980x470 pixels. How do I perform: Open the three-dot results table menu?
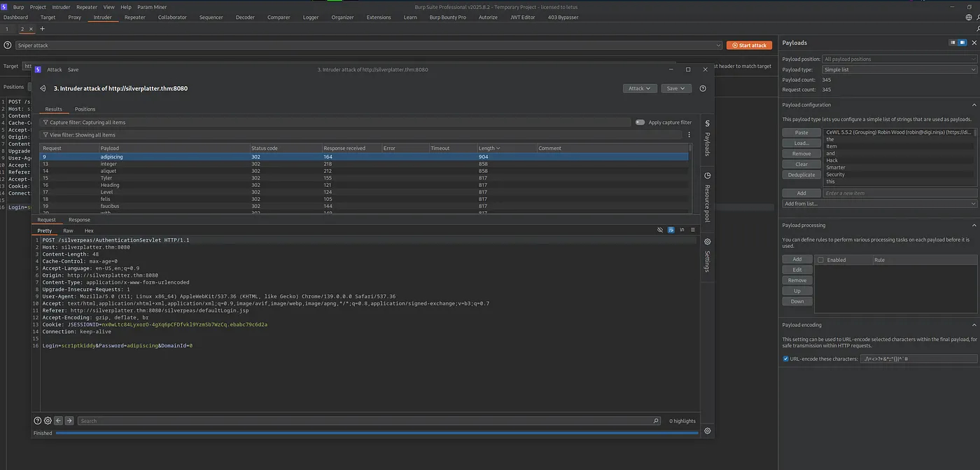point(689,134)
